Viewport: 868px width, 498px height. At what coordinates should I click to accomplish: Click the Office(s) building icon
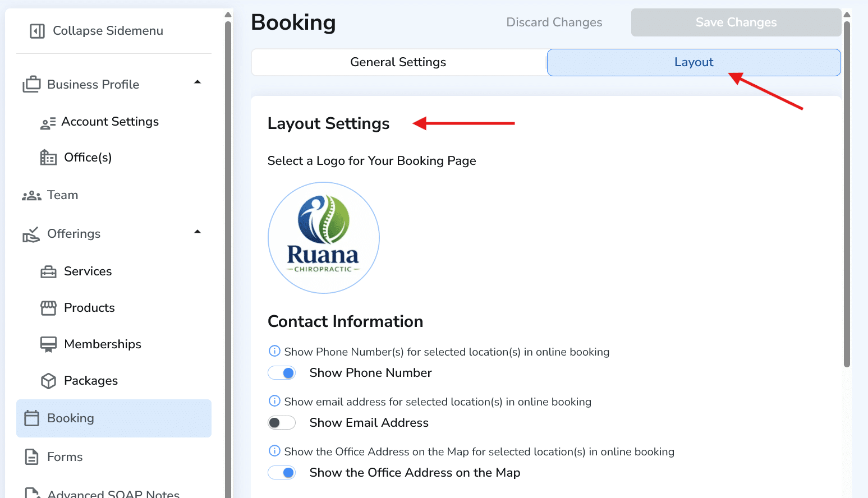click(x=48, y=158)
